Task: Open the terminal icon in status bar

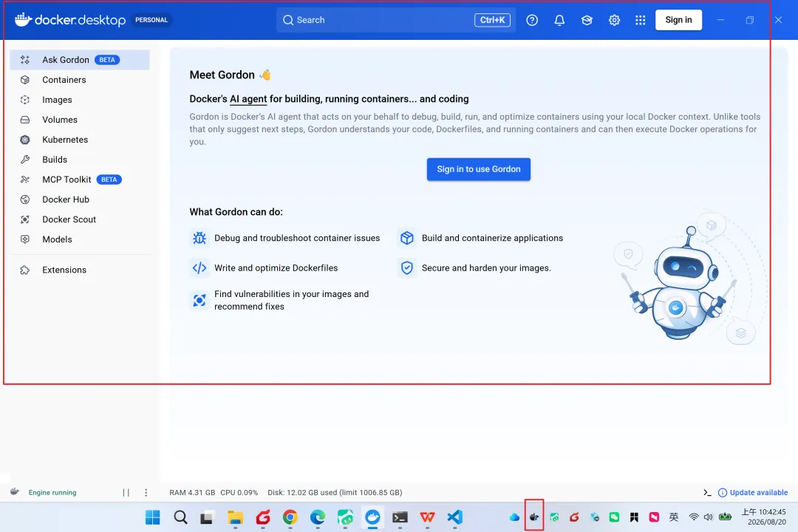Action: point(707,492)
